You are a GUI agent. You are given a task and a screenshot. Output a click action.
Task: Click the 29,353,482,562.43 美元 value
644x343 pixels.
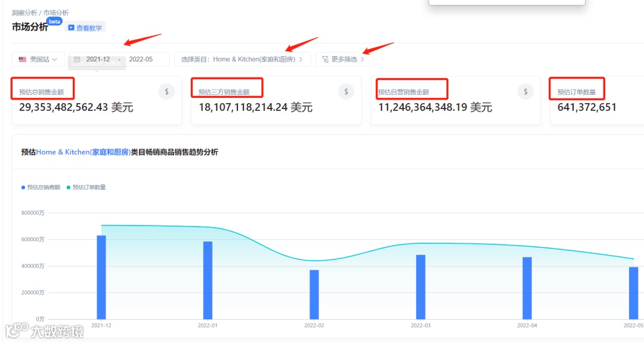(76, 107)
